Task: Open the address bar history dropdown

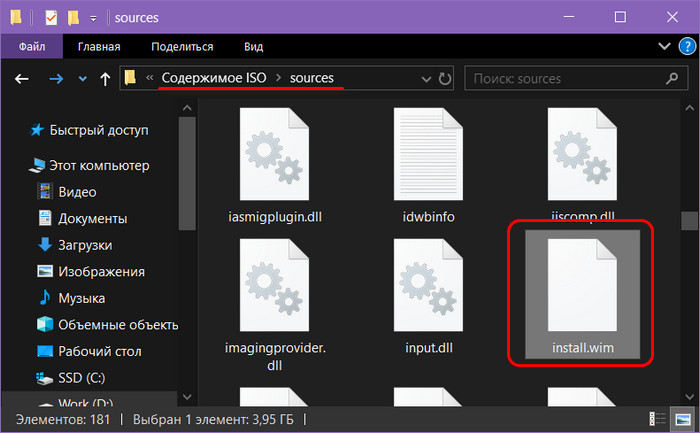Action: coord(426,79)
